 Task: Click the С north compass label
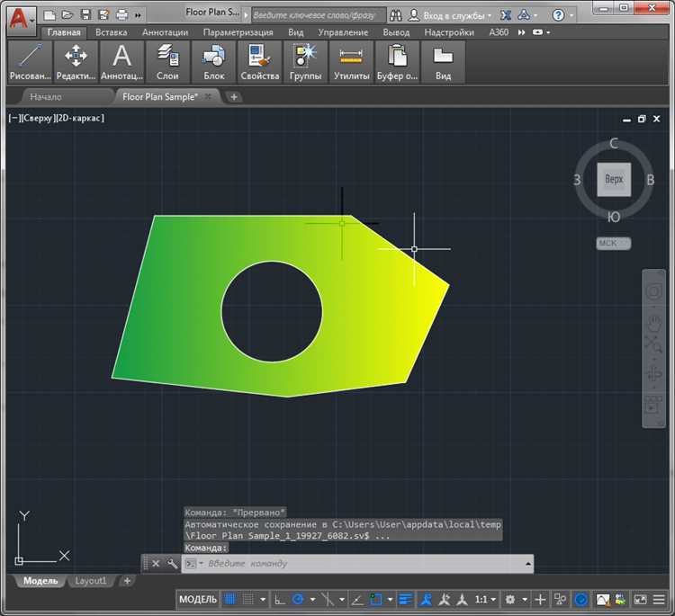614,143
